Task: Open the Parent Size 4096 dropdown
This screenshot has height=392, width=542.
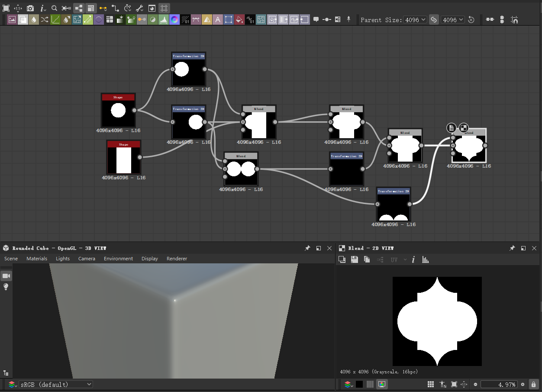Action: click(415, 19)
